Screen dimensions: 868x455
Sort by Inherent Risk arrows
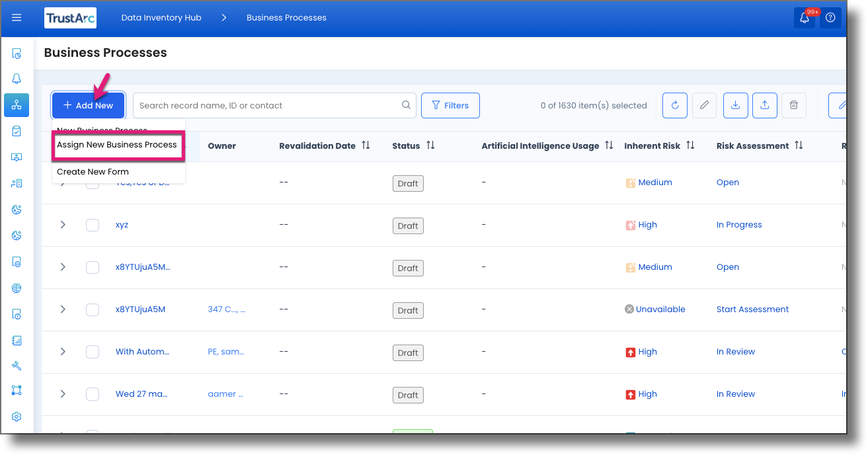point(690,145)
